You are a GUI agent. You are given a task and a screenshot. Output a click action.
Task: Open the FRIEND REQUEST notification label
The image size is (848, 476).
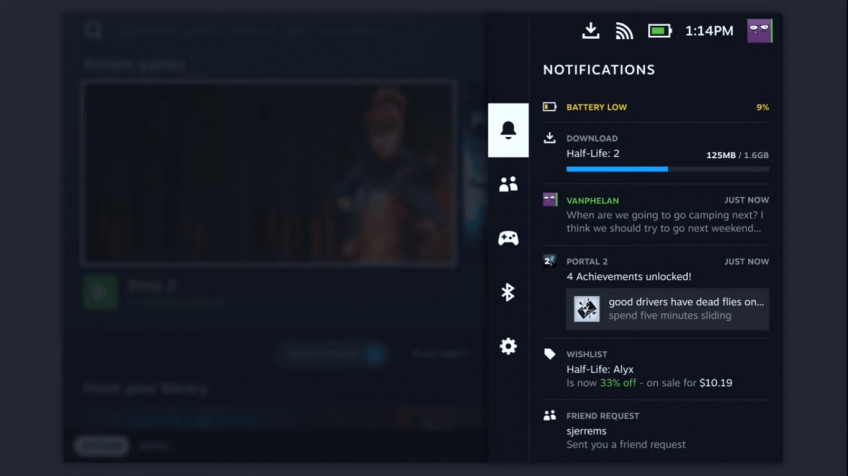click(602, 416)
